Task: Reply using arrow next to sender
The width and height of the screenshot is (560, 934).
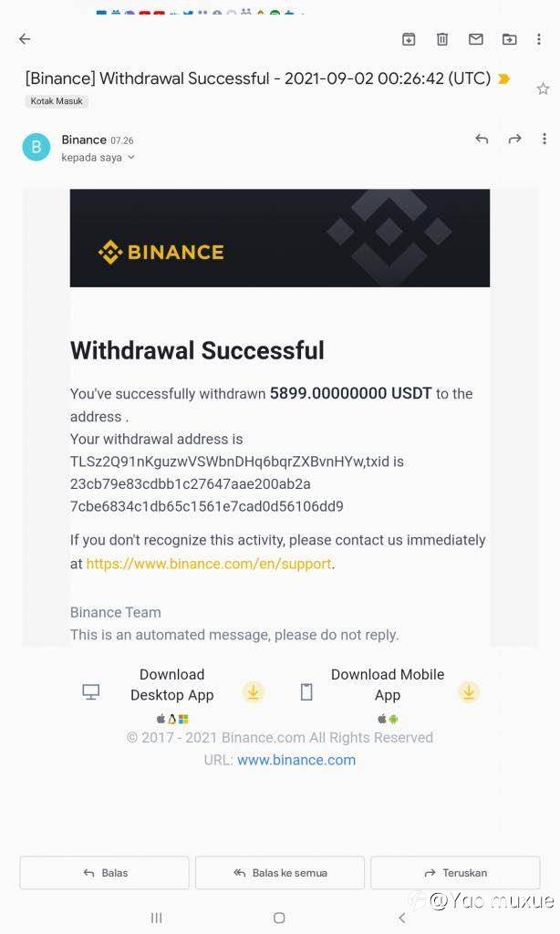Action: pos(482,139)
